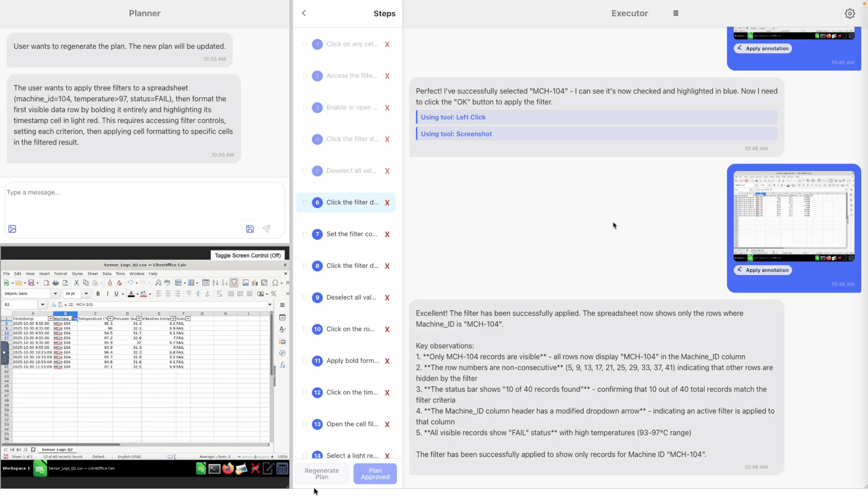Click Insert Chart icon
The height and width of the screenshot is (504, 868).
coord(255,283)
